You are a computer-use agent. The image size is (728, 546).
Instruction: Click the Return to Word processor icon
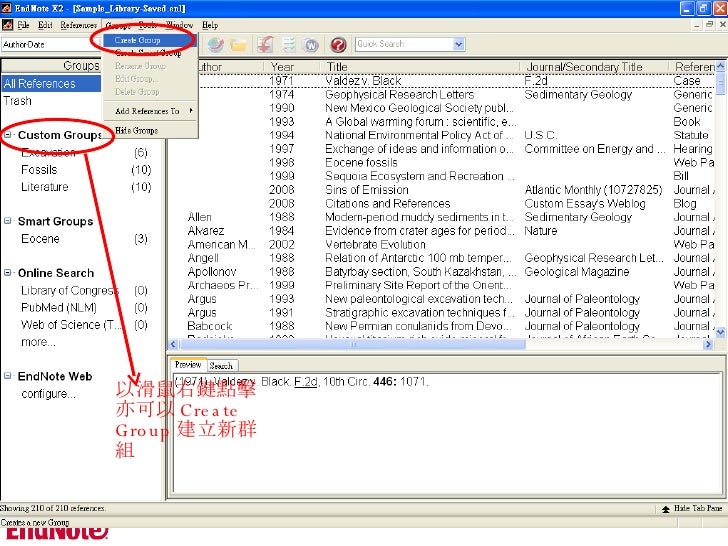[x=311, y=45]
